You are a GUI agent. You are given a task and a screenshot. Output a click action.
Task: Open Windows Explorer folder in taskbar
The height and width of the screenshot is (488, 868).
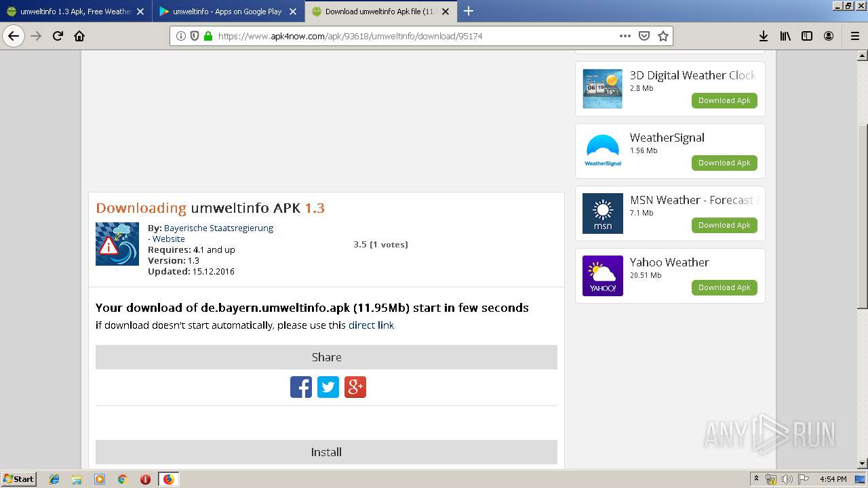click(x=77, y=479)
